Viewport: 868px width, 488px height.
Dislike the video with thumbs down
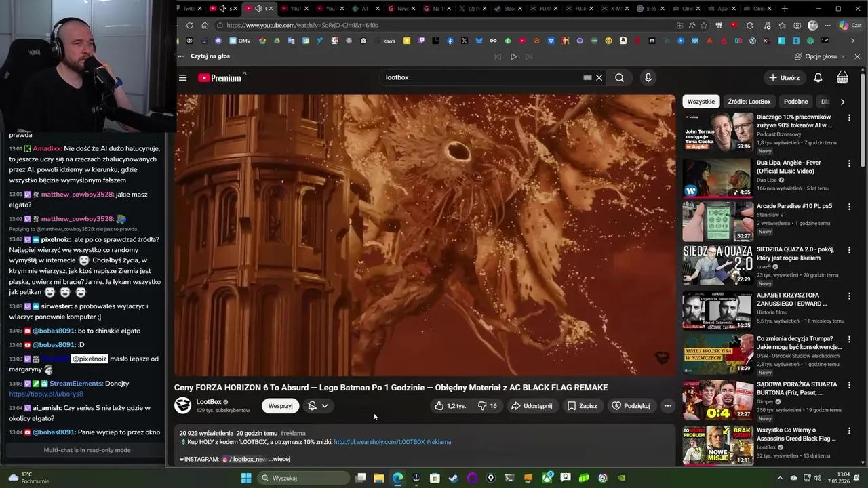coord(487,406)
